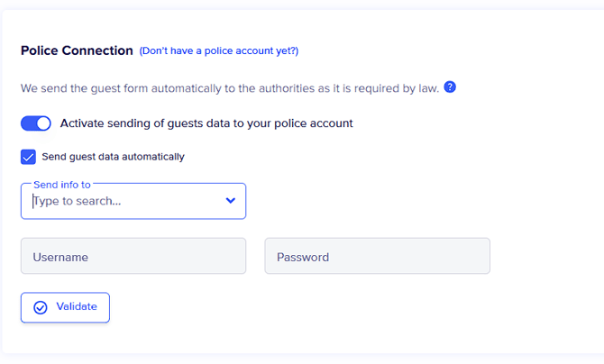Uncheck the Send guest data automatically checkbox
The image size is (604, 364).
pyautogui.click(x=28, y=157)
